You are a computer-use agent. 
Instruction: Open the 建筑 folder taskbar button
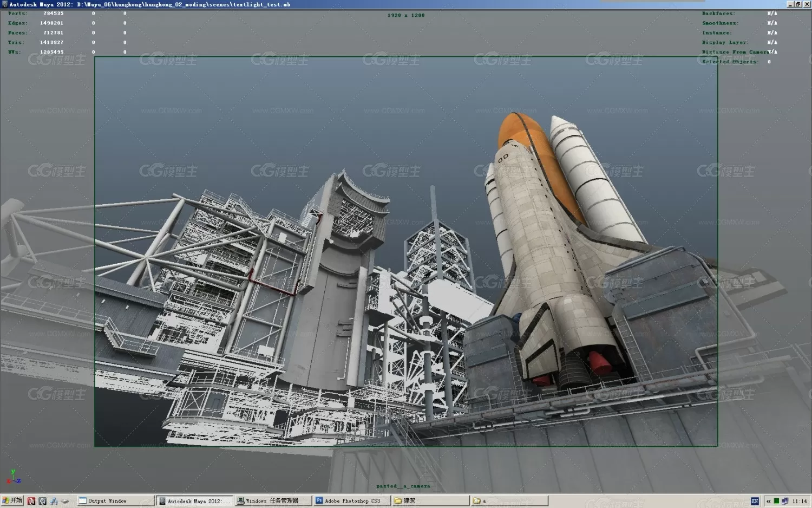coord(431,501)
